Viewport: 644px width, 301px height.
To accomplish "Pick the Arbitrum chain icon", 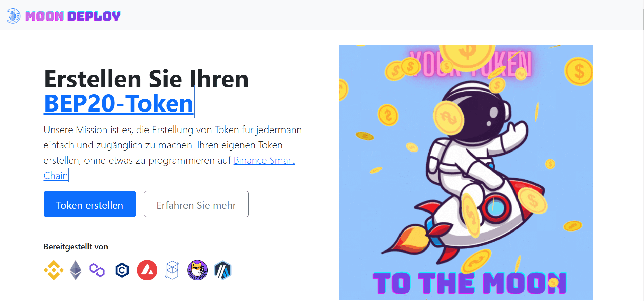I will click(x=223, y=270).
